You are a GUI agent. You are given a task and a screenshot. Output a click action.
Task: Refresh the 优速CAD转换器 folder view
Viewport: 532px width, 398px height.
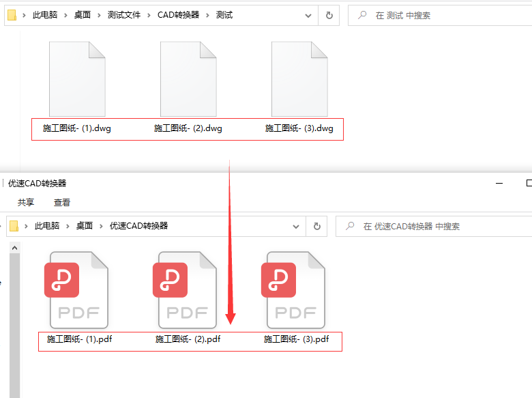pyautogui.click(x=317, y=226)
